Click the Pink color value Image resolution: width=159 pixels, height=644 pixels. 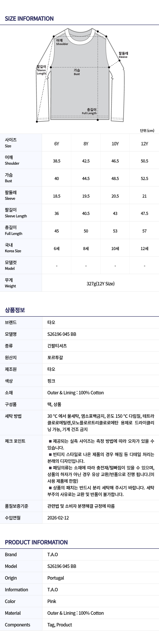click(52, 601)
